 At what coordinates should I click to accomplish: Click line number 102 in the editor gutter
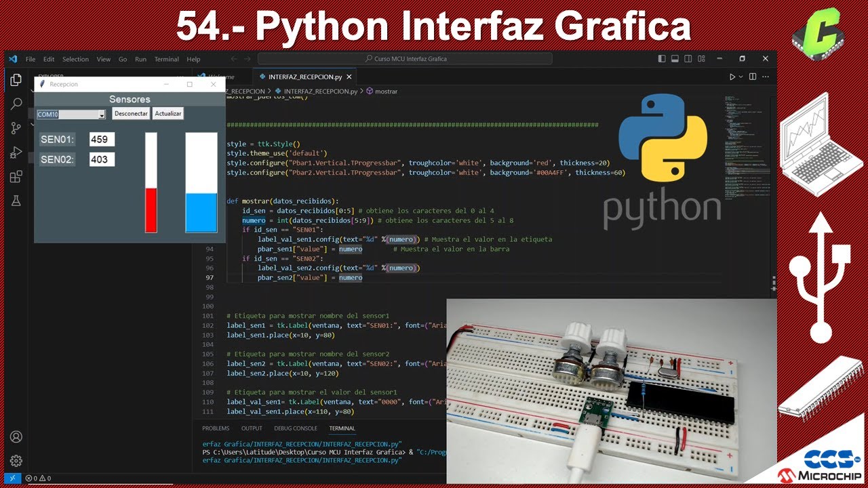tap(208, 326)
